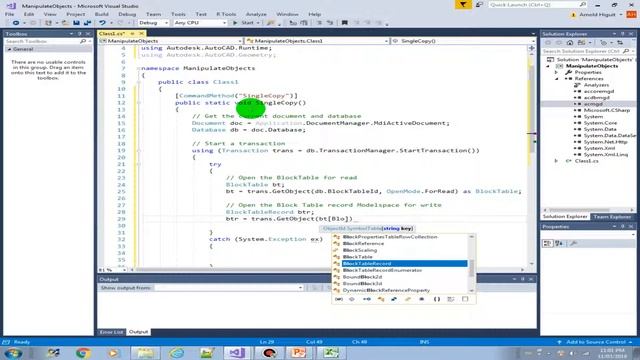Image resolution: width=640 pixels, height=360 pixels.
Task: Click the Visual Studio taskbar icon
Action: [237, 353]
